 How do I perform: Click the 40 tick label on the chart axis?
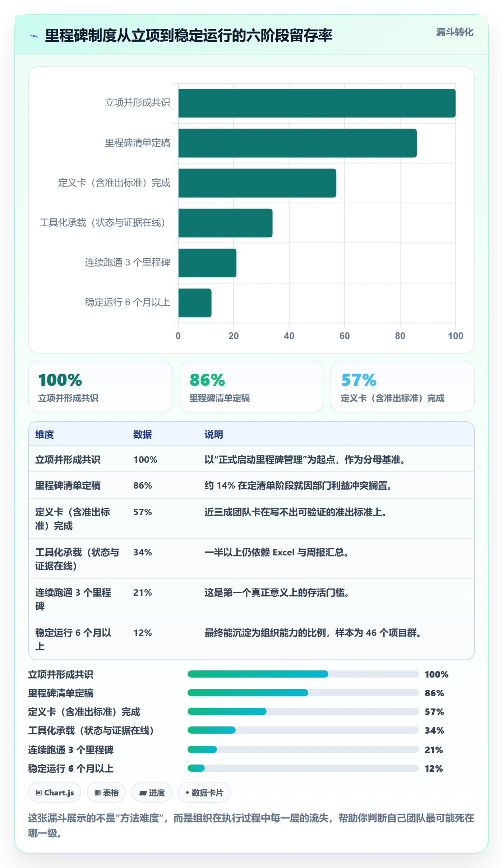289,336
